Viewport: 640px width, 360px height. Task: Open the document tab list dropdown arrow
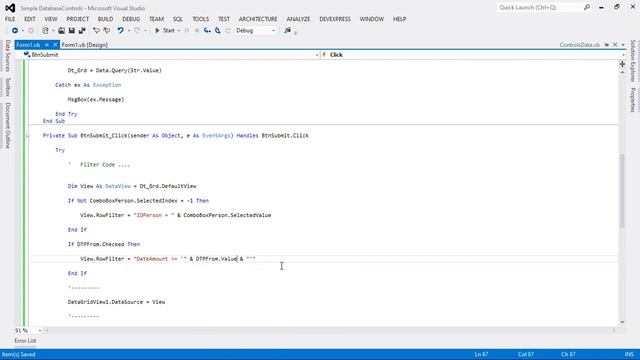tap(623, 45)
